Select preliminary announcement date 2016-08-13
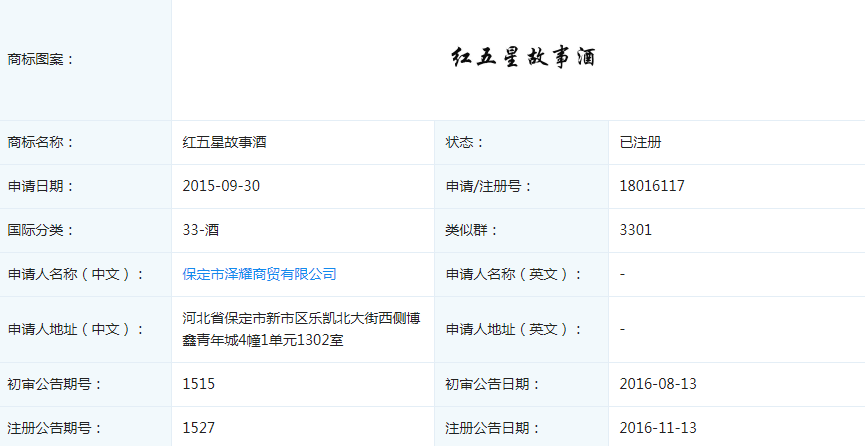Viewport: 865px width, 446px height. point(658,384)
